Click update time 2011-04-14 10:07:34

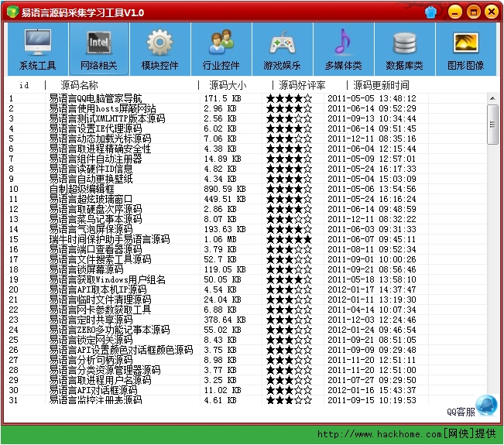(x=372, y=310)
